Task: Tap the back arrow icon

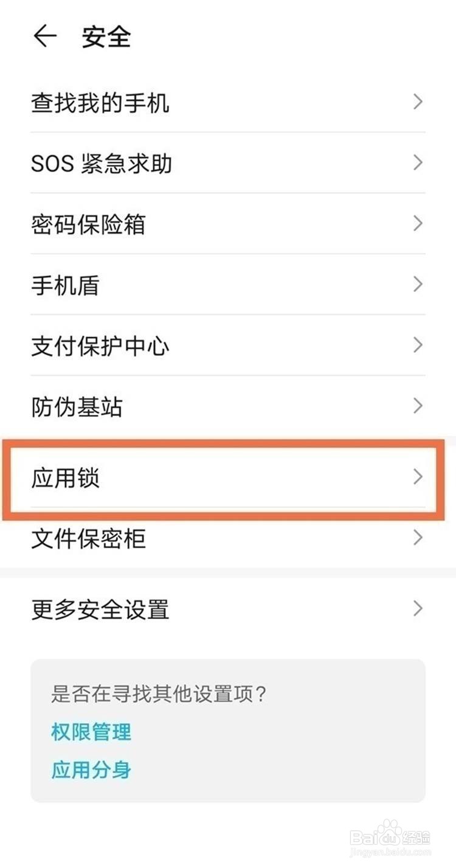Action: click(x=45, y=37)
